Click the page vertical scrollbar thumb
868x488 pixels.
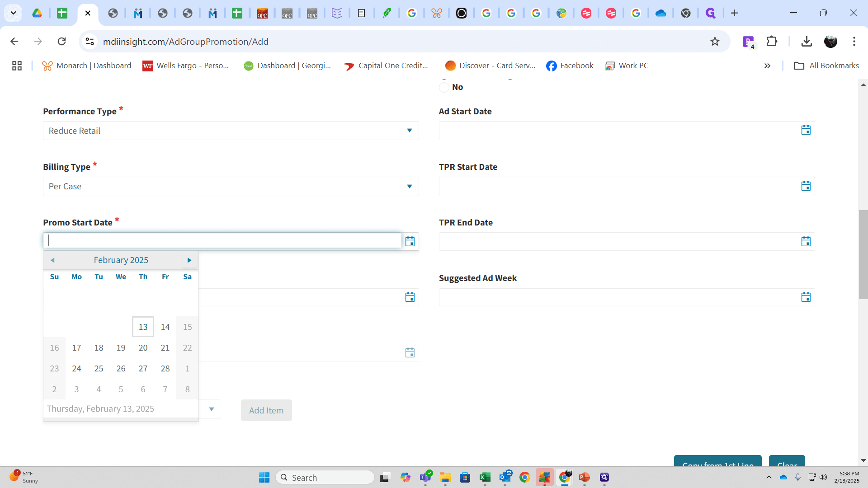[863, 254]
